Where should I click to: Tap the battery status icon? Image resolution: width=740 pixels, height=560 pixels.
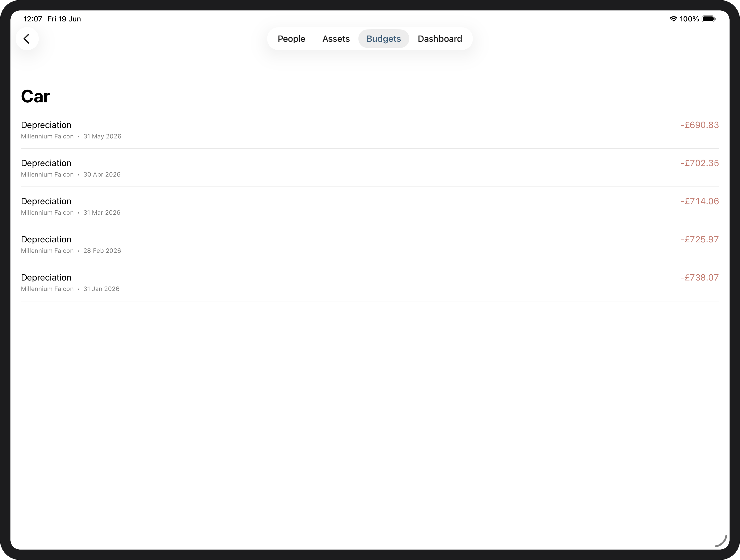click(709, 19)
